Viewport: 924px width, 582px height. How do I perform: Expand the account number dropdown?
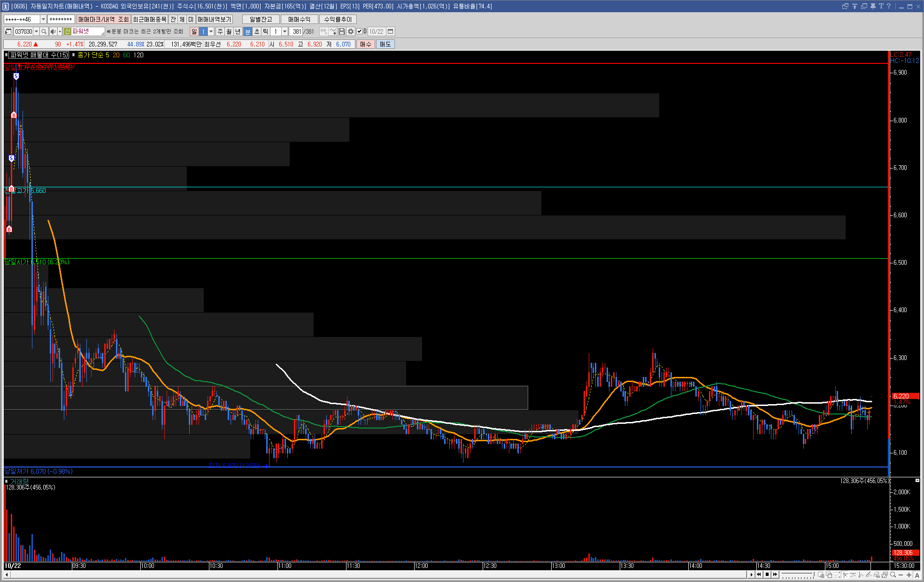[43, 19]
